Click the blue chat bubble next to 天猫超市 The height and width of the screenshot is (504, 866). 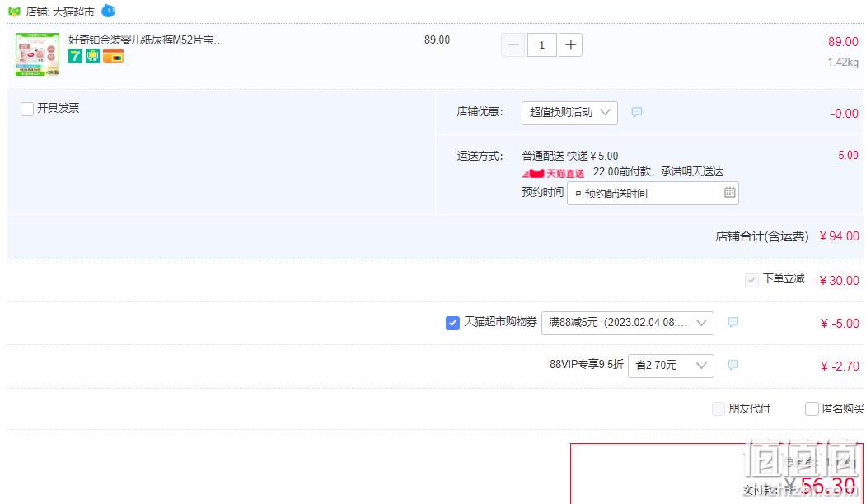[x=108, y=10]
